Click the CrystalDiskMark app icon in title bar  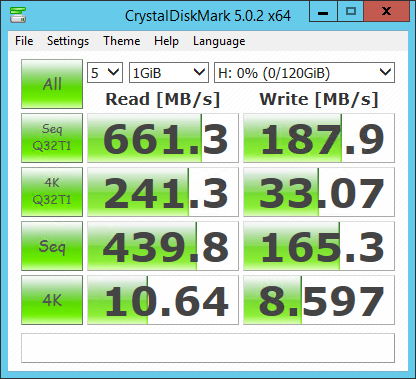tap(18, 15)
